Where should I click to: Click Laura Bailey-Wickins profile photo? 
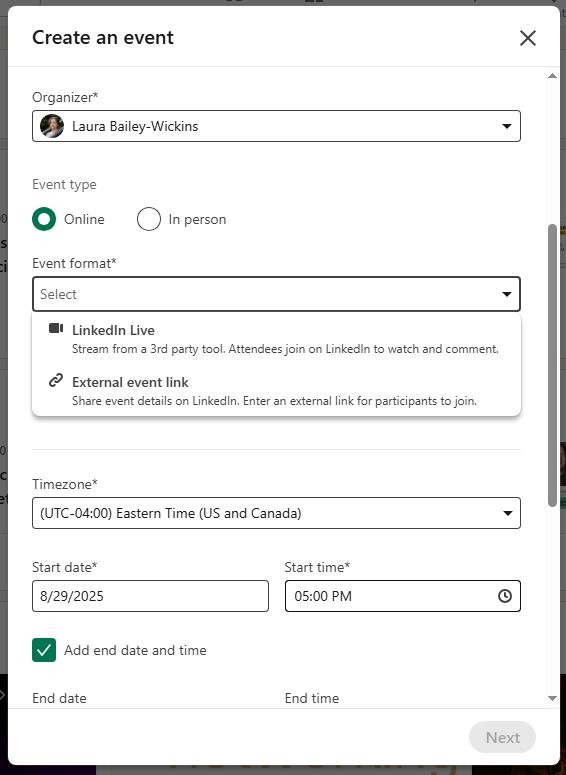(x=52, y=126)
